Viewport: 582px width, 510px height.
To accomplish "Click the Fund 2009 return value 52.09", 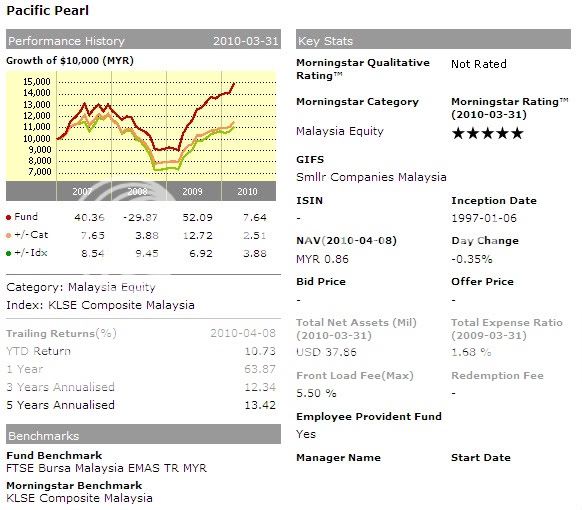I will (197, 218).
